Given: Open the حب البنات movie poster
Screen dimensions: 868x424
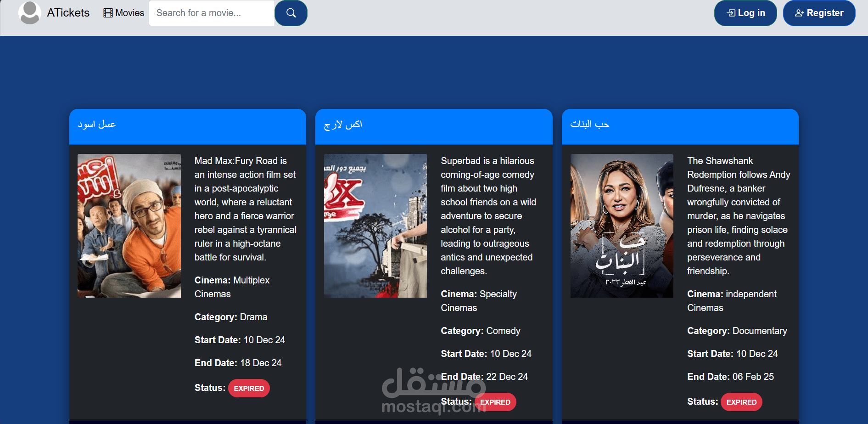Looking at the screenshot, I should click(622, 226).
